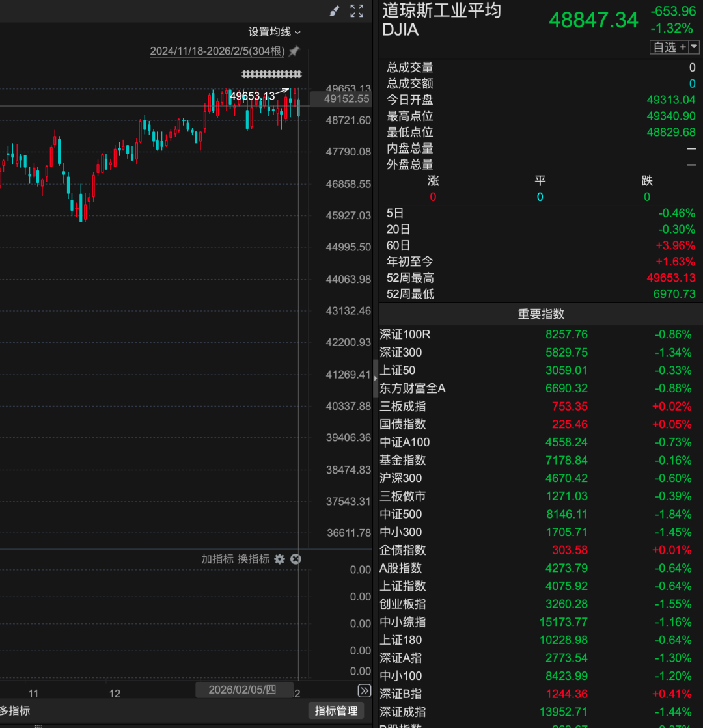703x728 pixels.
Task: Click 60日 +3.96% value
Action: tap(676, 246)
